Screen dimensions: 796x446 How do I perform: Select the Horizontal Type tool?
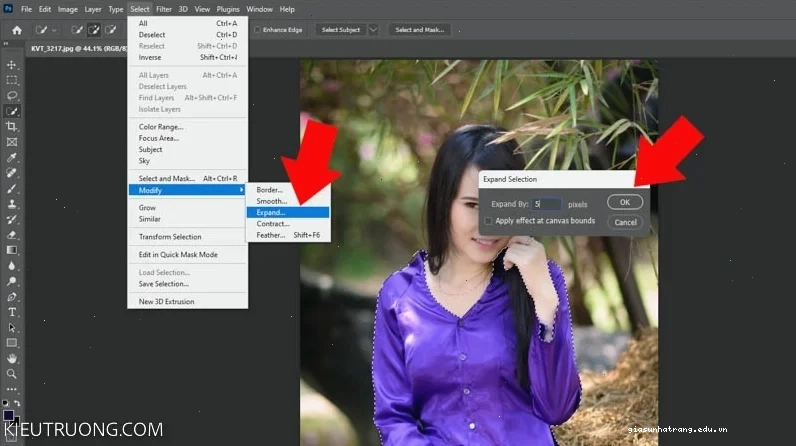[12, 312]
